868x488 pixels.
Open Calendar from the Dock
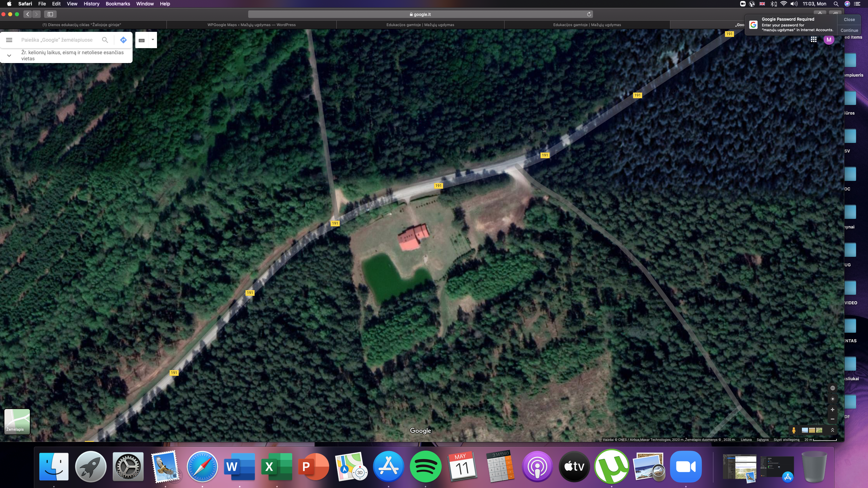pos(462,467)
